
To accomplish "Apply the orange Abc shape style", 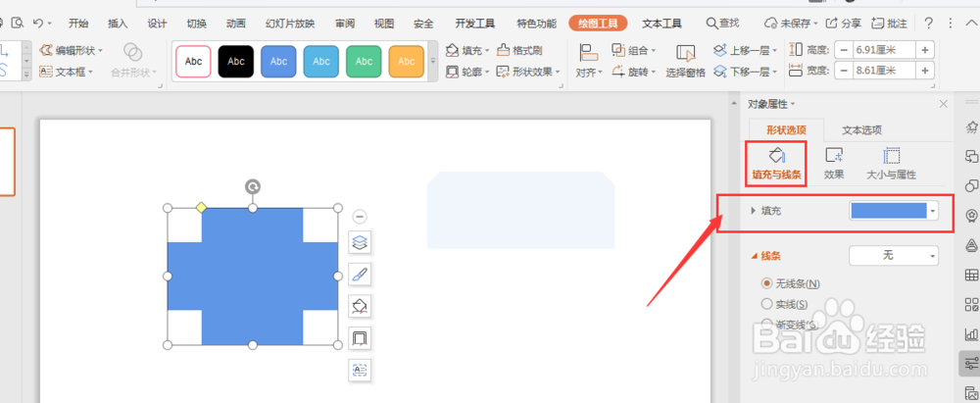I will [x=407, y=62].
